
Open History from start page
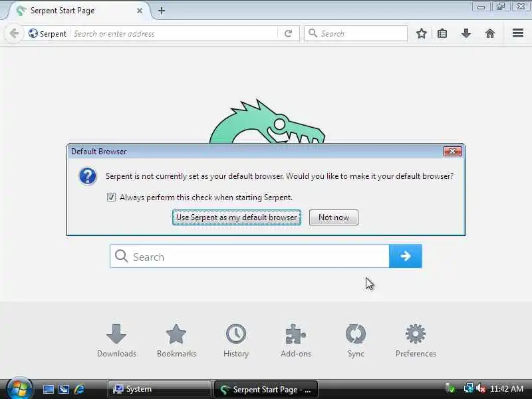tap(236, 340)
